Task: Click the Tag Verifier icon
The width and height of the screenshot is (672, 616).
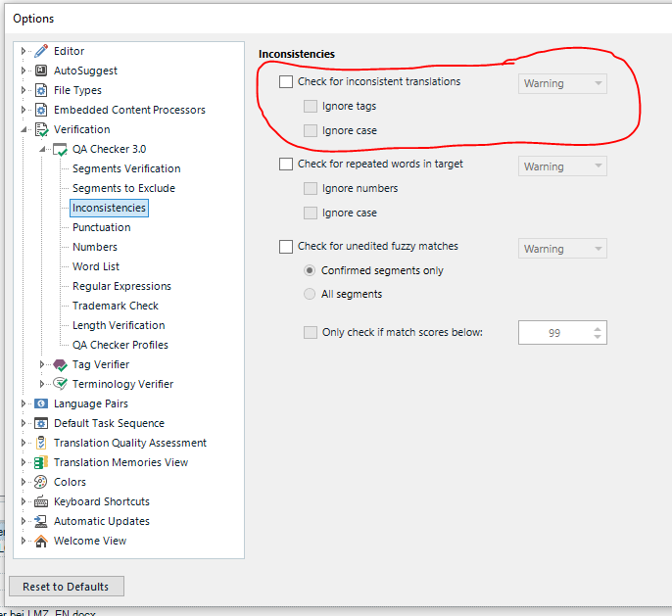Action: [x=60, y=364]
